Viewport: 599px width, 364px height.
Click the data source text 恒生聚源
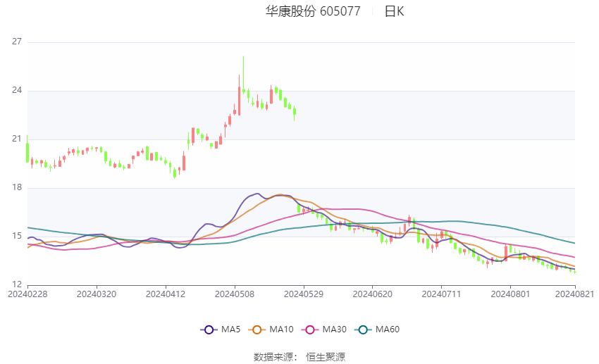click(x=326, y=357)
